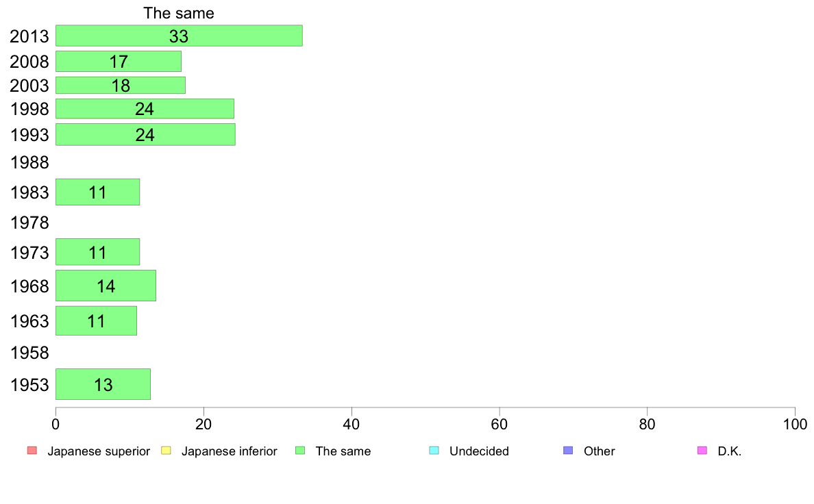814x504 pixels.
Task: Click the Japanese inferior legend label text
Action: pyautogui.click(x=229, y=451)
